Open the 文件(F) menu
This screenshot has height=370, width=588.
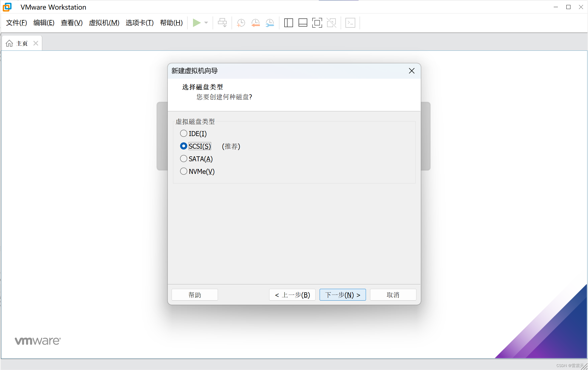[16, 23]
